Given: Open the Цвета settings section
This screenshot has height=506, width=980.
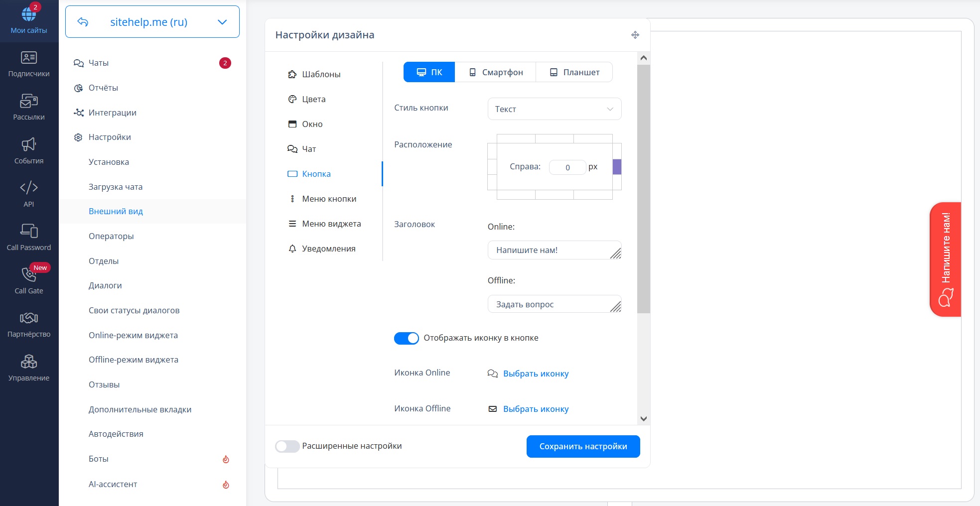Looking at the screenshot, I should (x=313, y=99).
